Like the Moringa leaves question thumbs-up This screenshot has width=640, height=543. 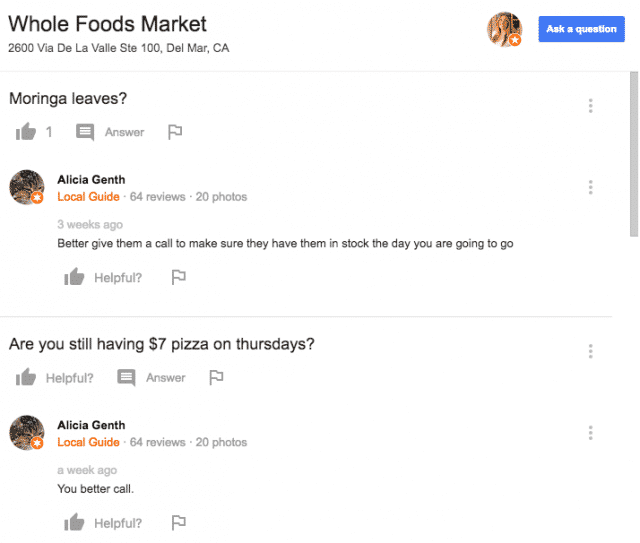26,131
